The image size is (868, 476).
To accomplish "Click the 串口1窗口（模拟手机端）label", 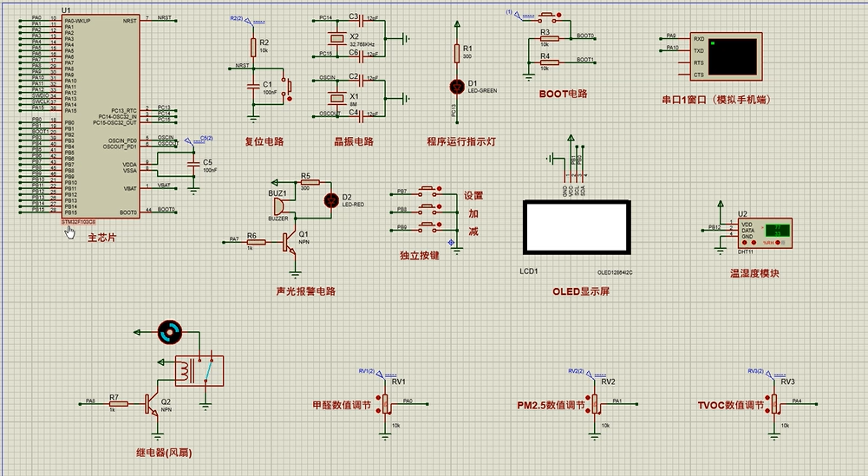I will point(716,101).
